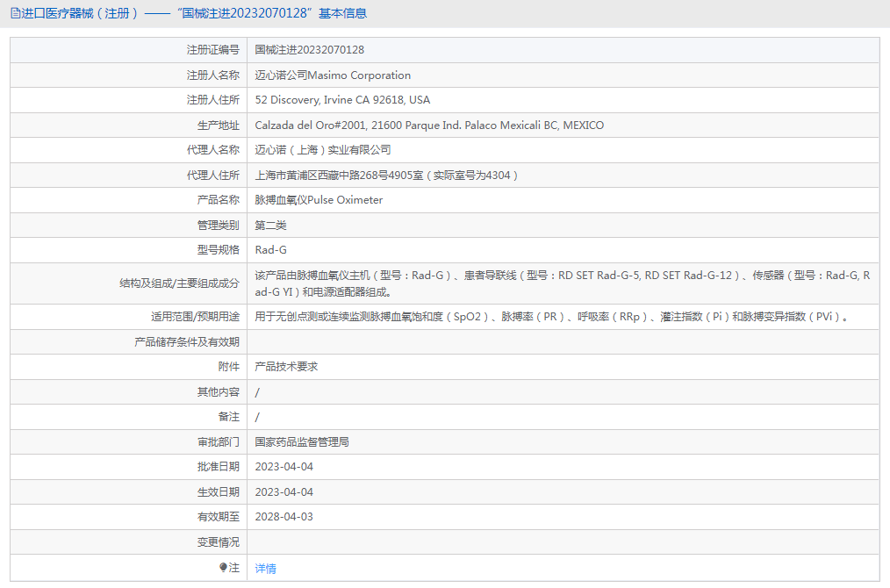Click the 注册证编号 row label

coord(213,50)
